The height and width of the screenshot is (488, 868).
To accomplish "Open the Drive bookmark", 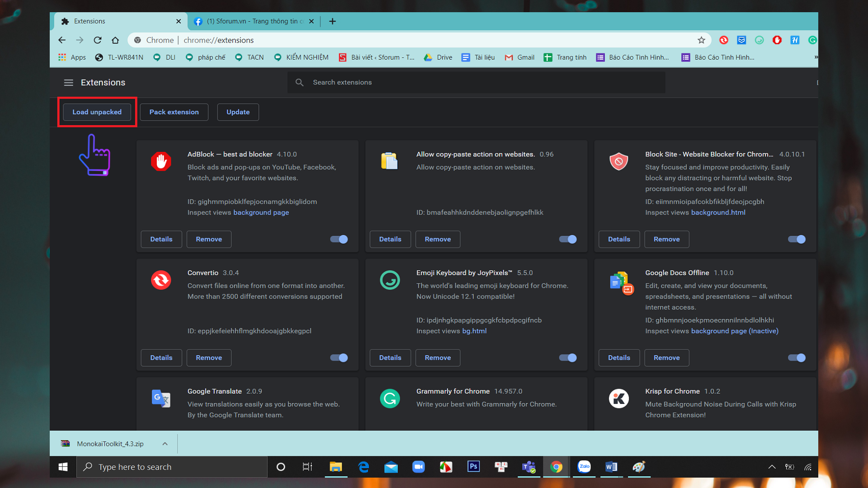I will [438, 57].
